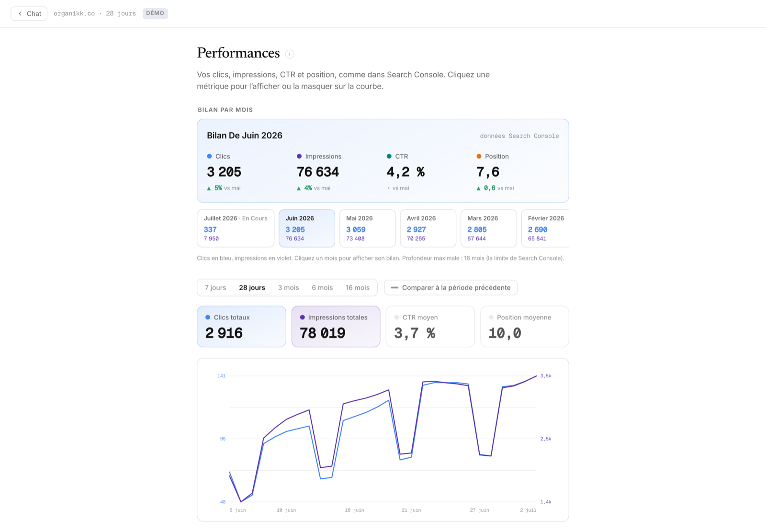The width and height of the screenshot is (766, 532).
Task: Click the données Search Console label
Action: point(519,136)
